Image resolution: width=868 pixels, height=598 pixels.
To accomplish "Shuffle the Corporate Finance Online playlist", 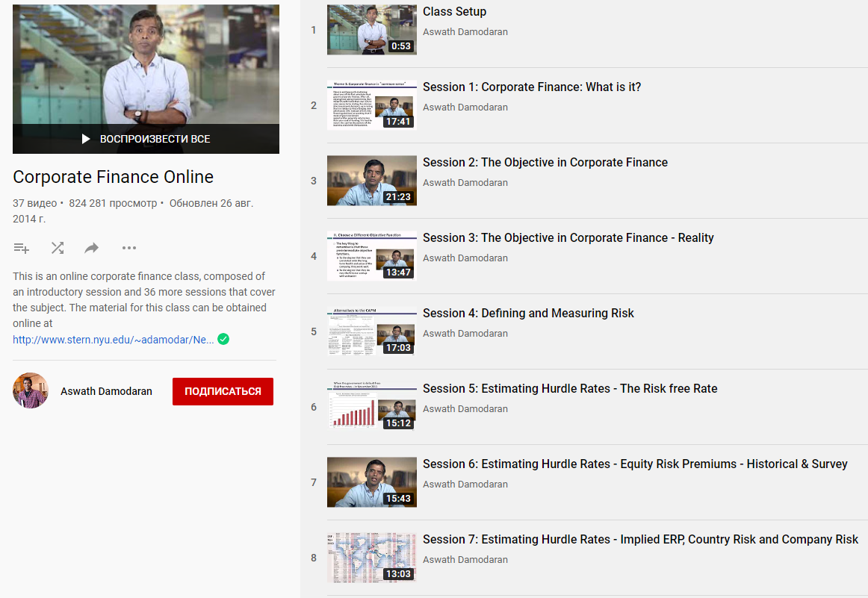I will pos(57,248).
